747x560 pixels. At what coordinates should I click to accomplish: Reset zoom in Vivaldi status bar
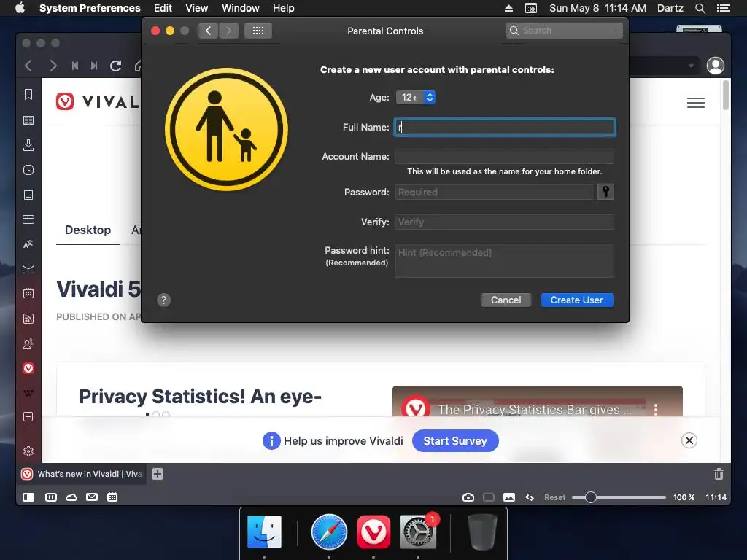pos(554,497)
